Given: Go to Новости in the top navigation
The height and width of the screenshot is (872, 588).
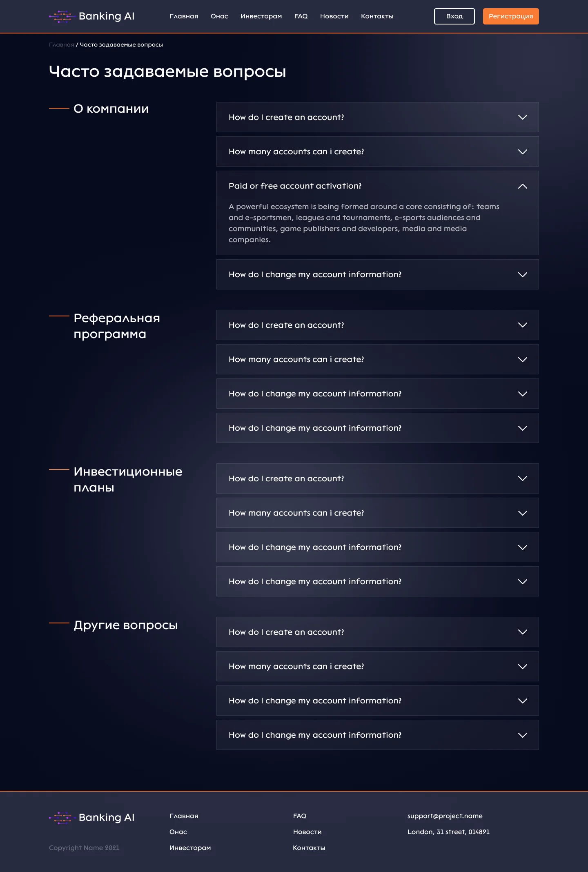Looking at the screenshot, I should [334, 16].
